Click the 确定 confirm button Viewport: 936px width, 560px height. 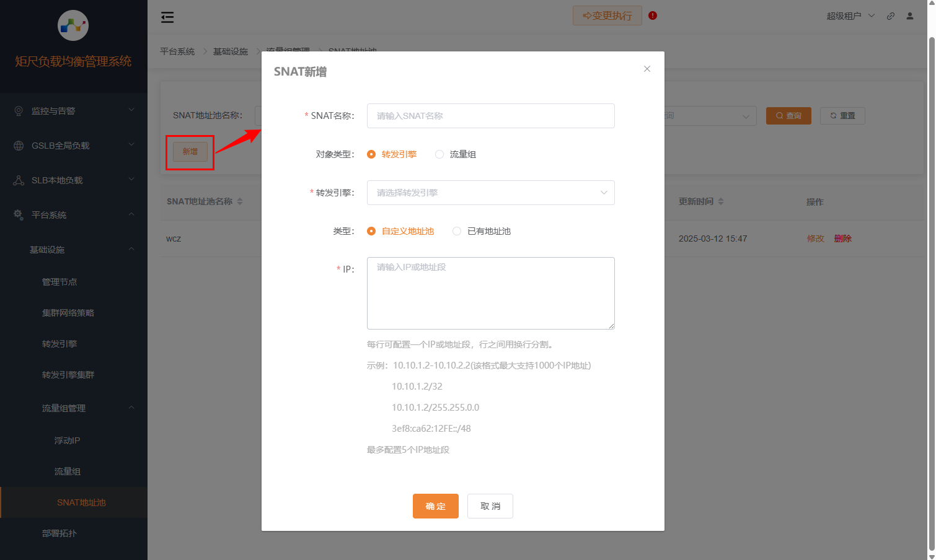click(435, 506)
